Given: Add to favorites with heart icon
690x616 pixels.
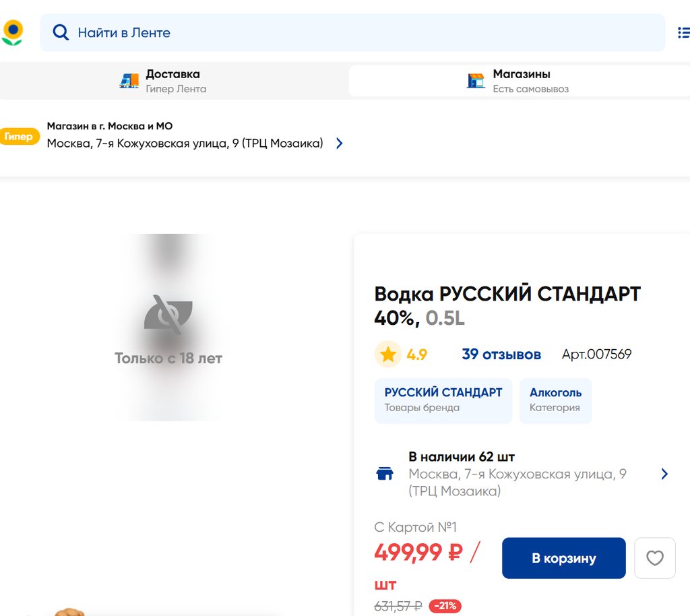Looking at the screenshot, I should [654, 558].
